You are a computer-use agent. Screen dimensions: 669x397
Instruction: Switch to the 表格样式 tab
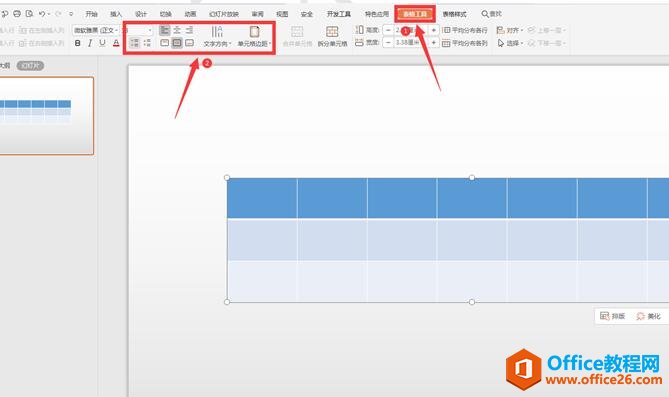(x=454, y=14)
